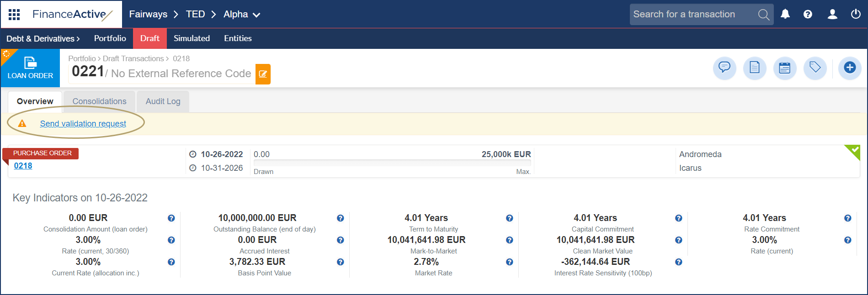Open the document notes icon
This screenshot has width=868, height=295.
pyautogui.click(x=755, y=68)
